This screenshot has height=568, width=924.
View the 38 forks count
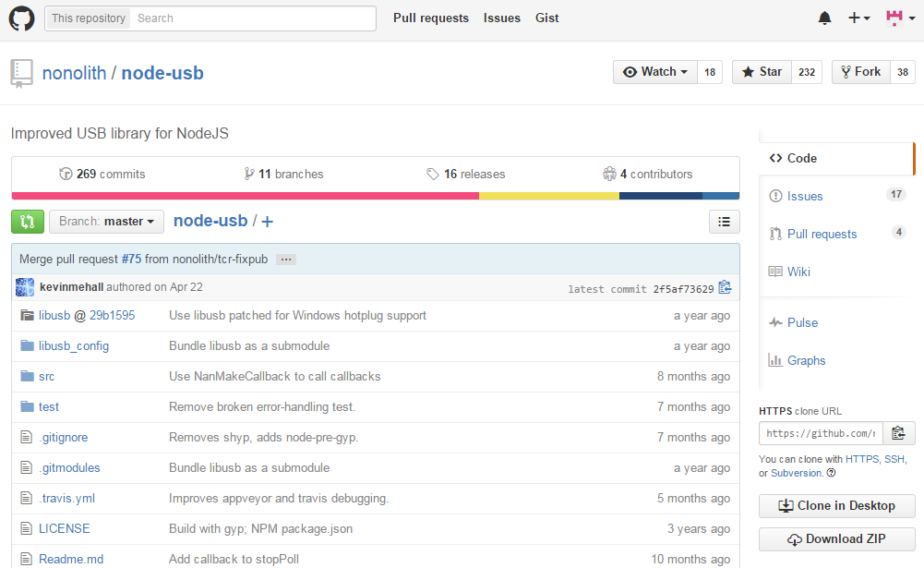point(903,72)
